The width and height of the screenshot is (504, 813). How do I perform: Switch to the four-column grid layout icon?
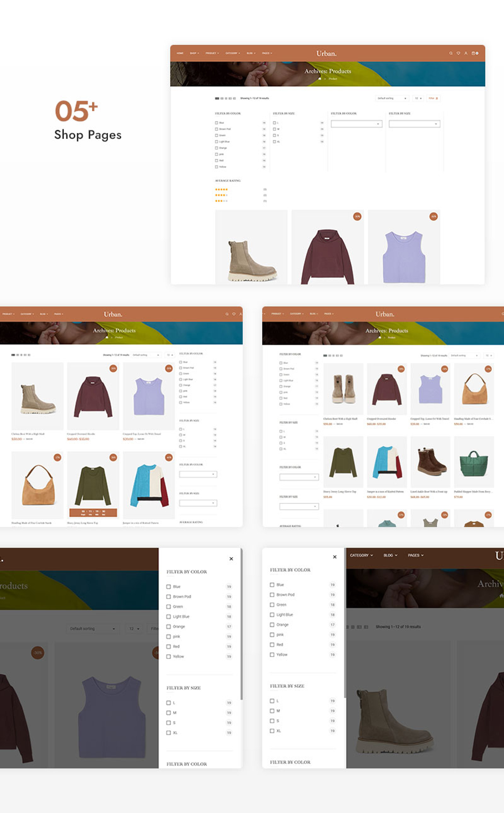click(231, 98)
